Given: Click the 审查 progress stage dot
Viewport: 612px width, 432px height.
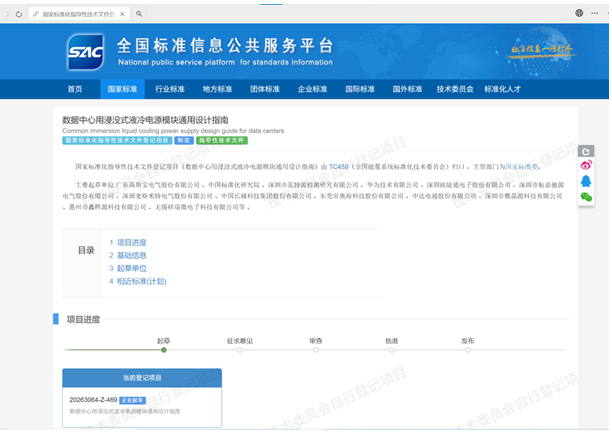Looking at the screenshot, I should click(316, 350).
